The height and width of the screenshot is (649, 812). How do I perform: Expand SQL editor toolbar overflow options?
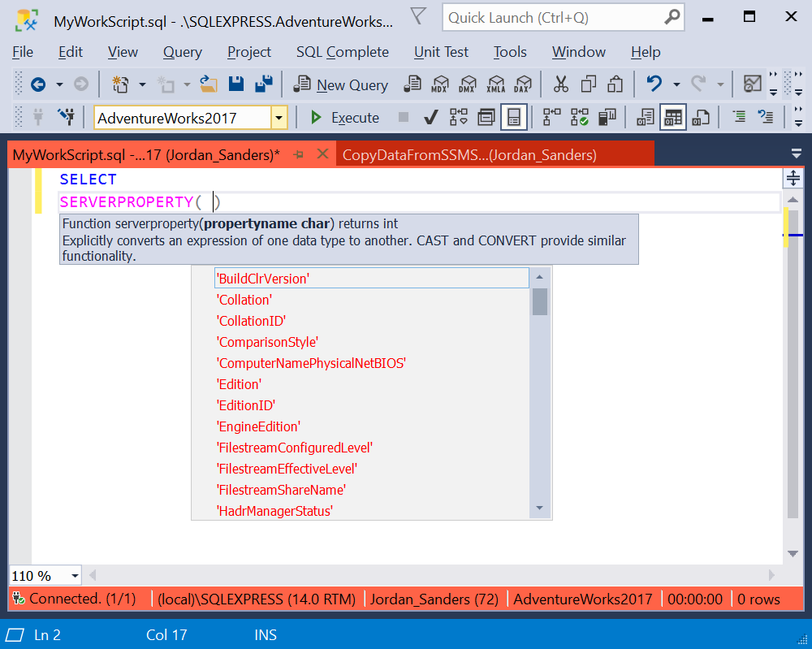point(798,117)
